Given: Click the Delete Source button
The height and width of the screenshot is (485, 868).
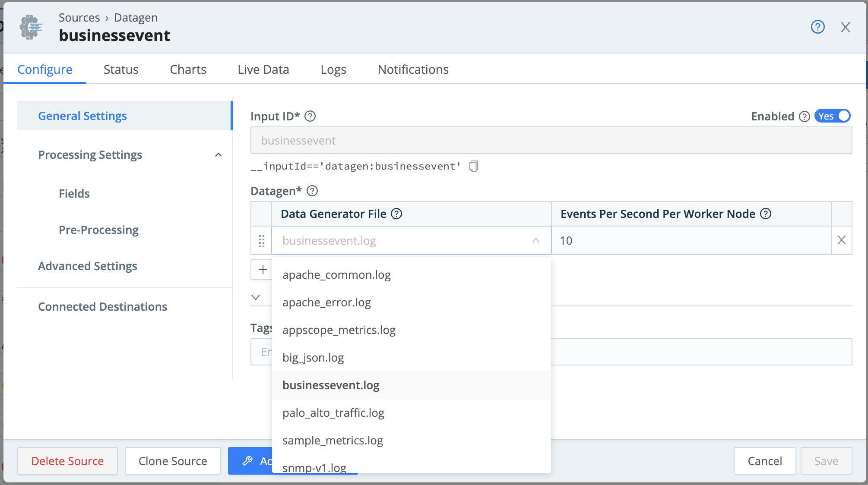Looking at the screenshot, I should pyautogui.click(x=67, y=461).
